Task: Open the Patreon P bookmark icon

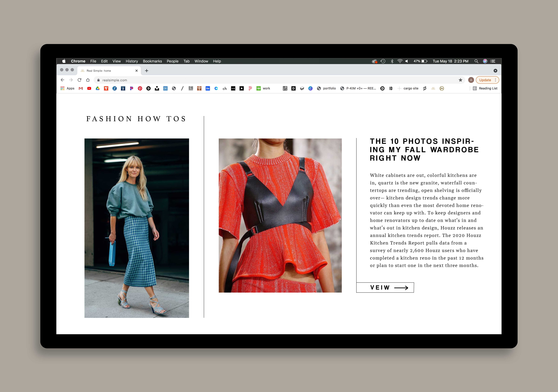Action: [132, 88]
